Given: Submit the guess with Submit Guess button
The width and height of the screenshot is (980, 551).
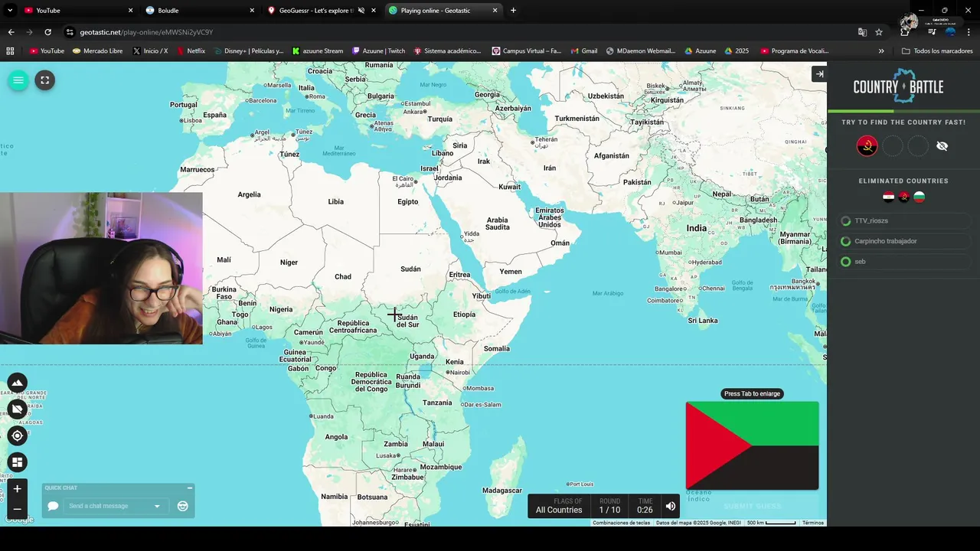Looking at the screenshot, I should [x=753, y=506].
